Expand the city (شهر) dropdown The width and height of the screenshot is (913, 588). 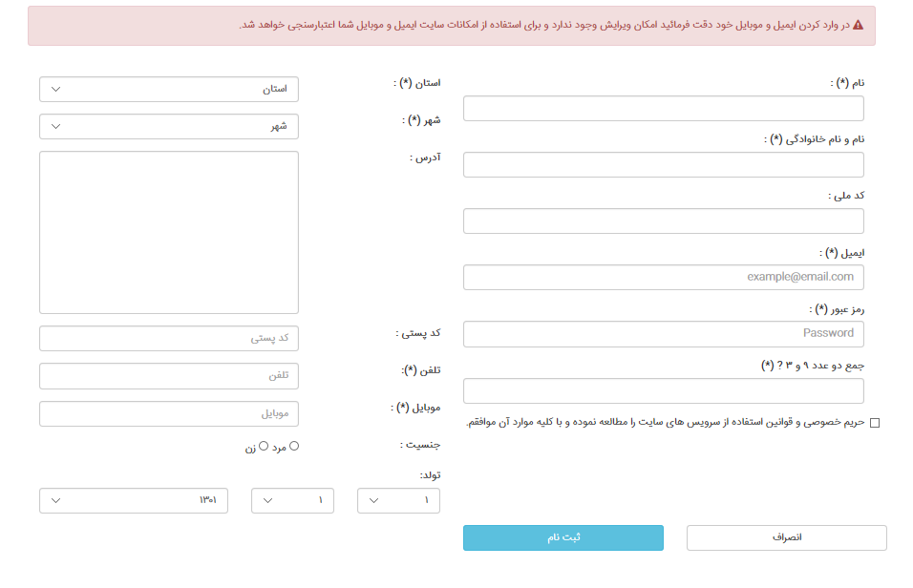(x=169, y=126)
